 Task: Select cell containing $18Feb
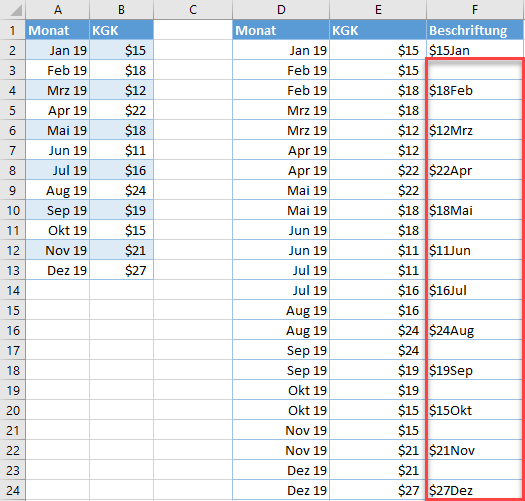[x=475, y=90]
